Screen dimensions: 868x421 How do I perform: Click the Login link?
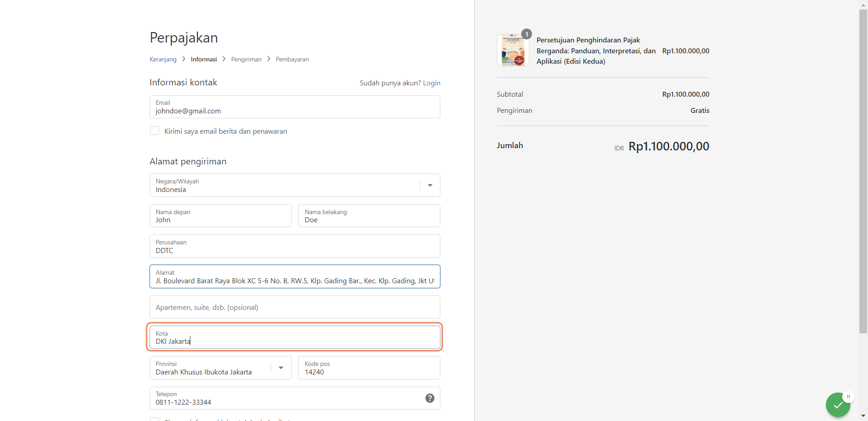click(432, 83)
